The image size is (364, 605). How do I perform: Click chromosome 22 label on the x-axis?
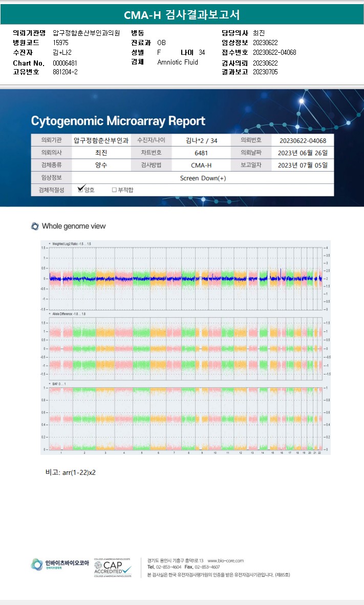point(319,453)
